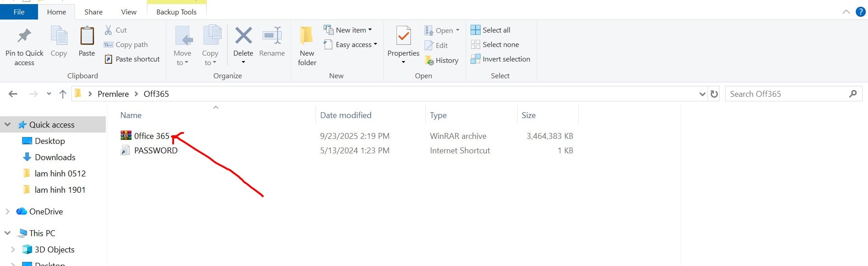Click the Delete red X icon

(243, 36)
